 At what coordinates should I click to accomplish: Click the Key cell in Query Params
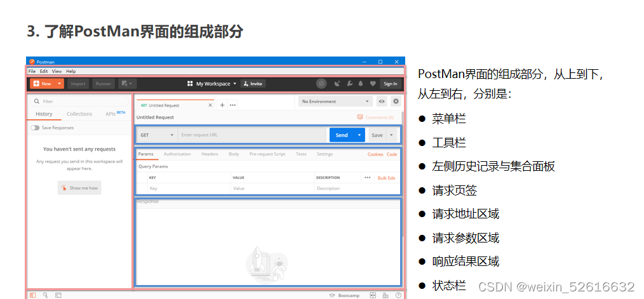click(x=189, y=188)
